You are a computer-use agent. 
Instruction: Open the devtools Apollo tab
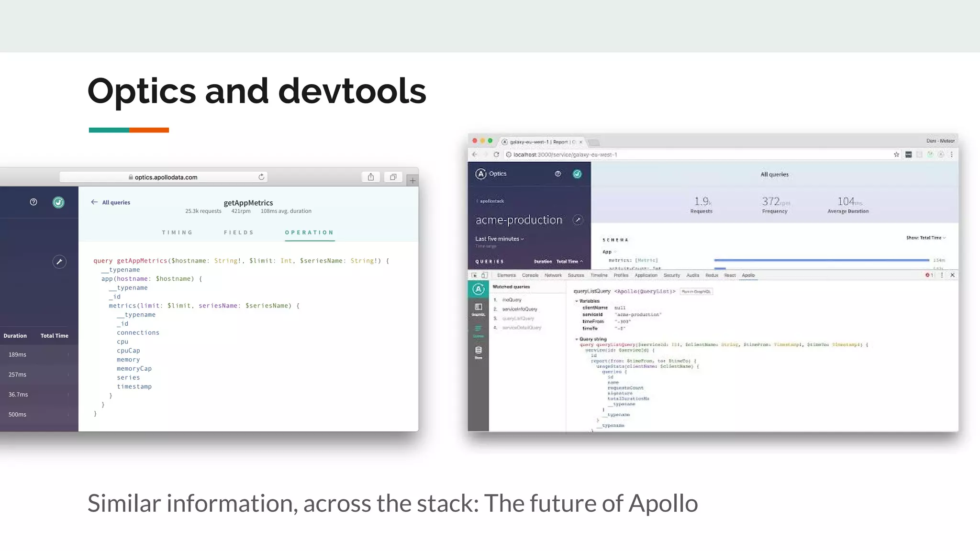pyautogui.click(x=748, y=275)
